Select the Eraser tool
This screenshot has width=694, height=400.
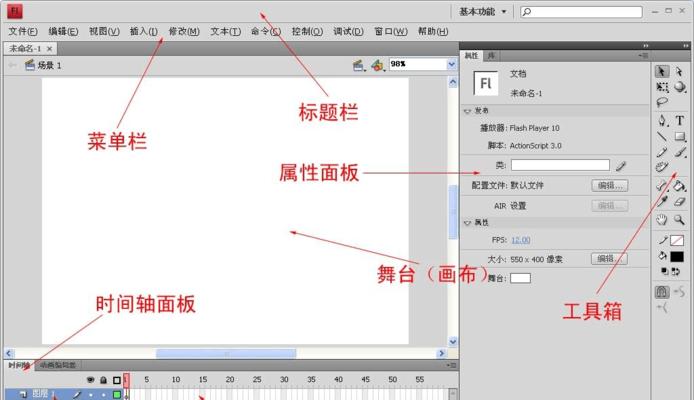tap(679, 202)
